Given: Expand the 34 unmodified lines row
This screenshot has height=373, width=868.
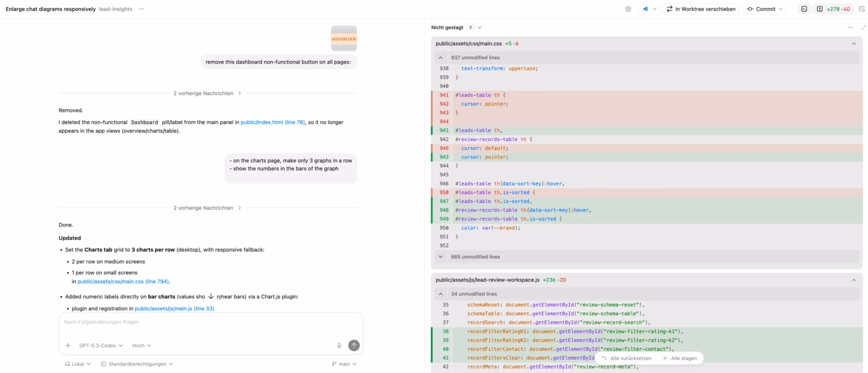Looking at the screenshot, I should point(646,294).
